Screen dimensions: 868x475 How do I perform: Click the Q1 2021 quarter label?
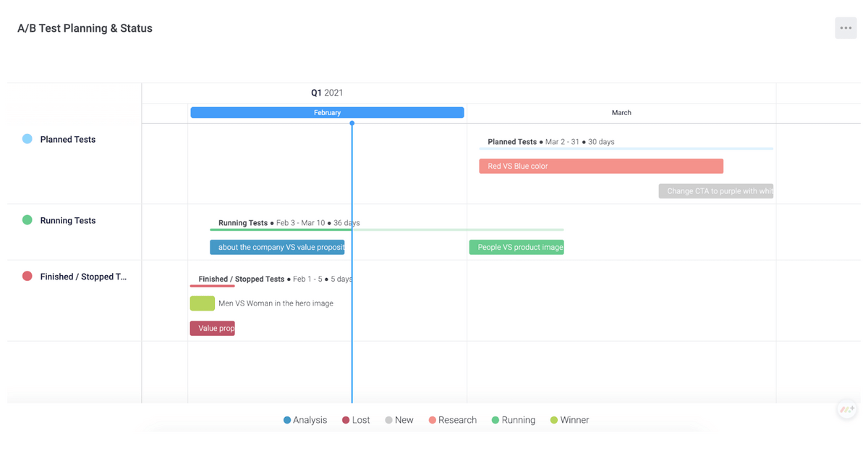tap(327, 93)
